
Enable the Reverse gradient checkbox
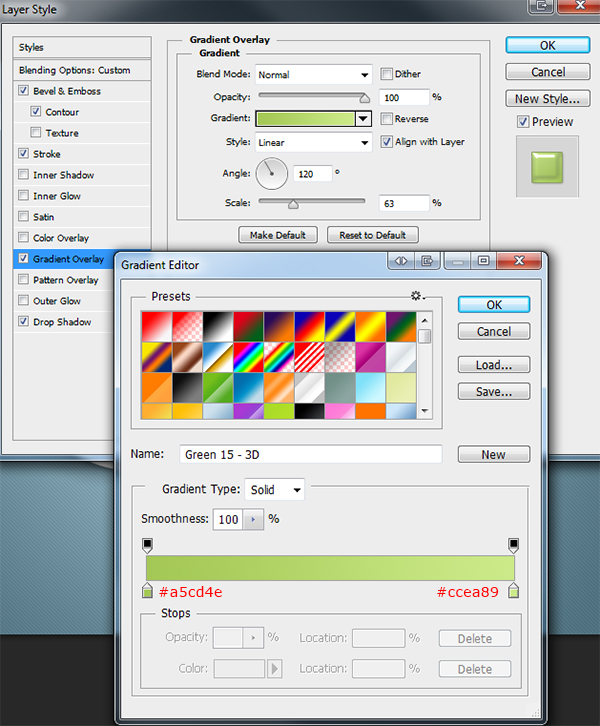(386, 119)
